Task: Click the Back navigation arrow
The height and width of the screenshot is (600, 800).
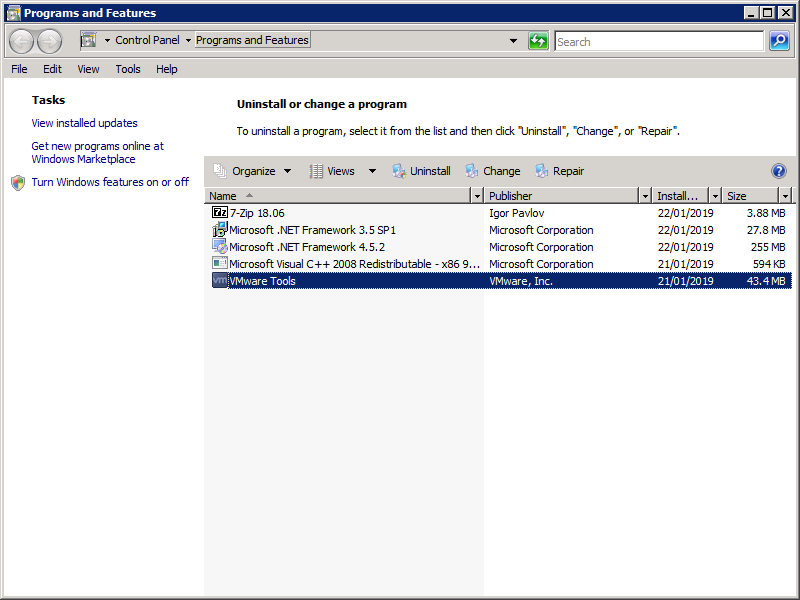Action: pyautogui.click(x=21, y=41)
